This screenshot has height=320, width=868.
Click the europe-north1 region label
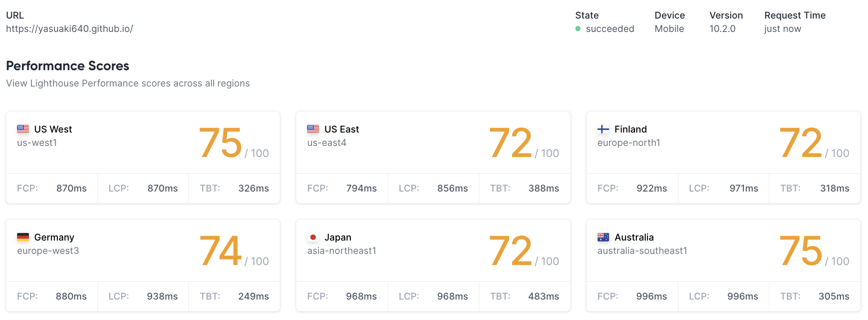(x=629, y=143)
